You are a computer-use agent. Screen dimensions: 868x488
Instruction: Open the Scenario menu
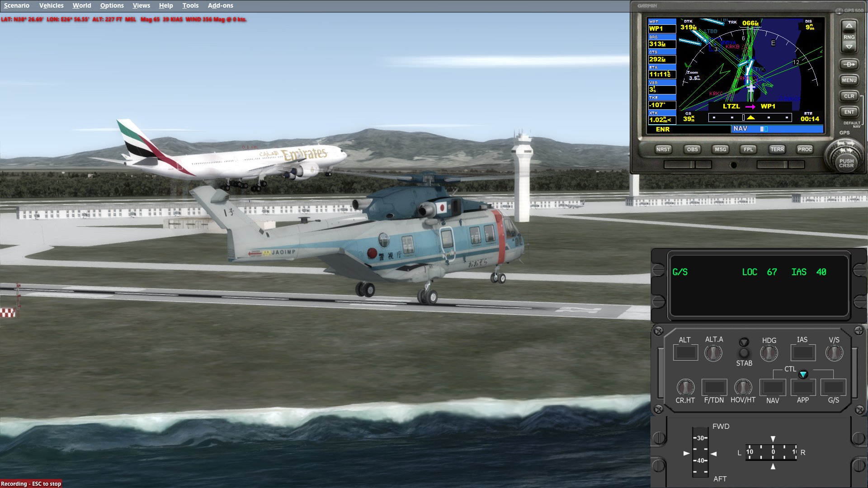click(x=17, y=5)
